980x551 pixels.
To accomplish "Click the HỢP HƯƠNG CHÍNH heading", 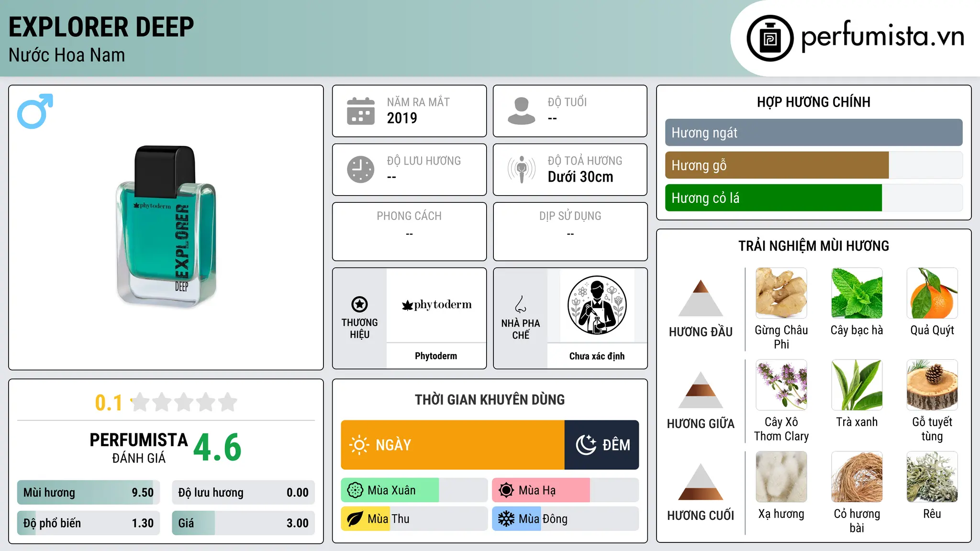I will 813,102.
